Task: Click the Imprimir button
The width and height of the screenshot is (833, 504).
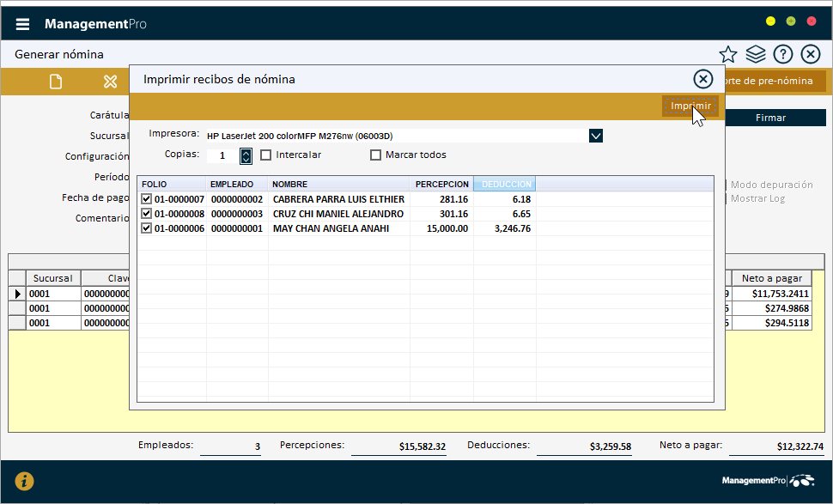Action: (690, 106)
